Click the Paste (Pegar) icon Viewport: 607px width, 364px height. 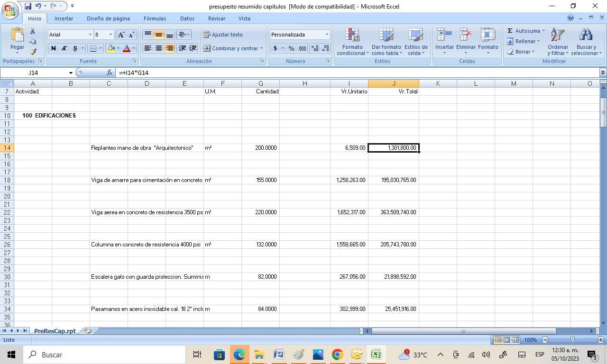[18, 36]
